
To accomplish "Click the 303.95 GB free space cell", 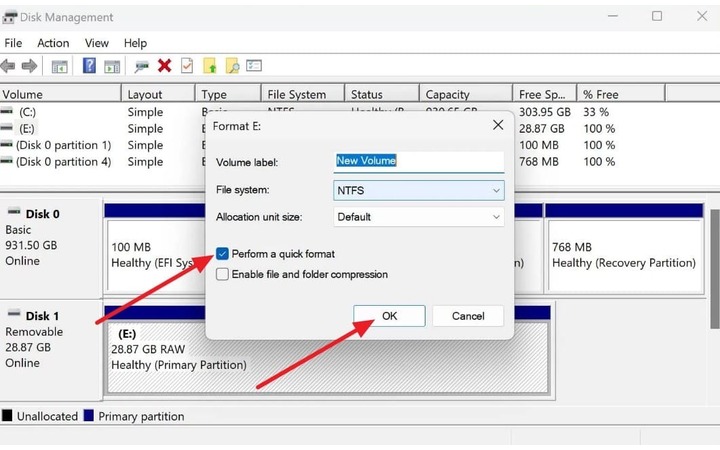I will (545, 112).
